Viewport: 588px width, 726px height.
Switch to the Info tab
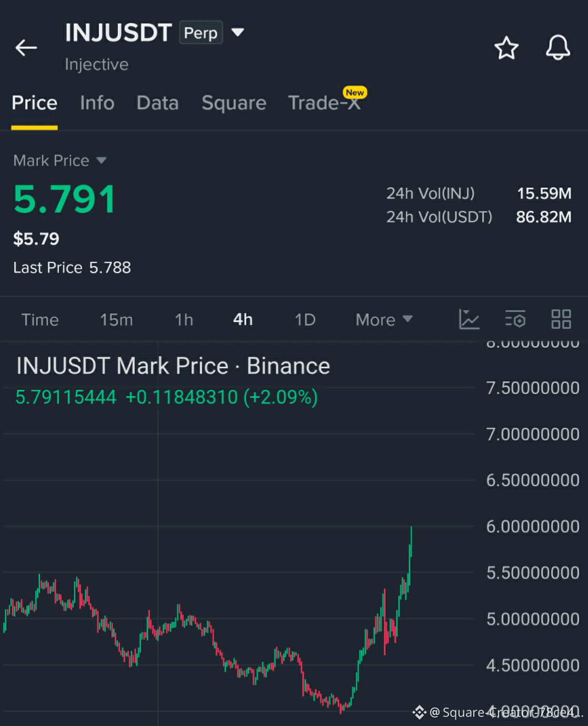pos(97,103)
